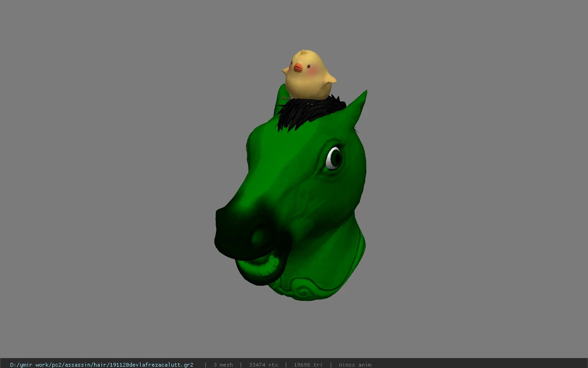Viewport: 588px width, 368px height.
Task: Select the yellow chick model in the viewport
Action: pos(309,75)
